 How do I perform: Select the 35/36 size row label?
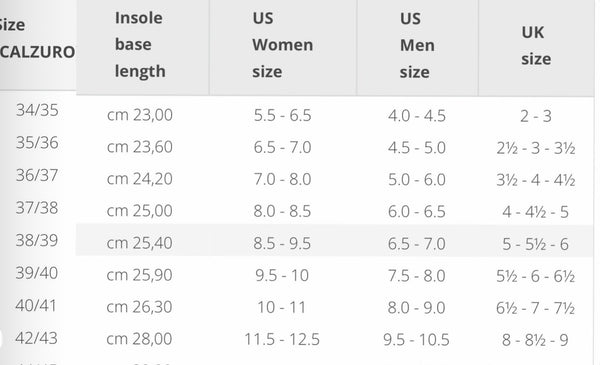pyautogui.click(x=37, y=143)
